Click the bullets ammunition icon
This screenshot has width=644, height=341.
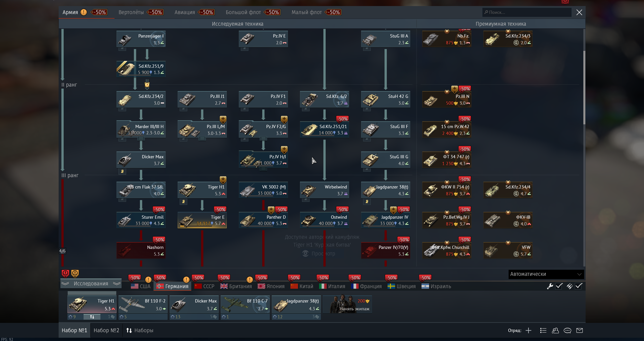pos(570,286)
